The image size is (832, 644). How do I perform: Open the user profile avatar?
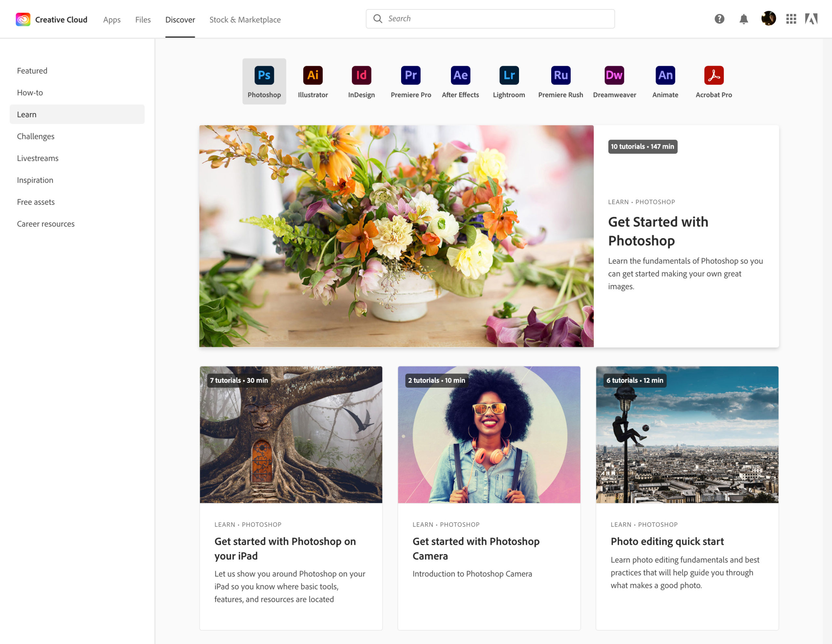coord(768,18)
